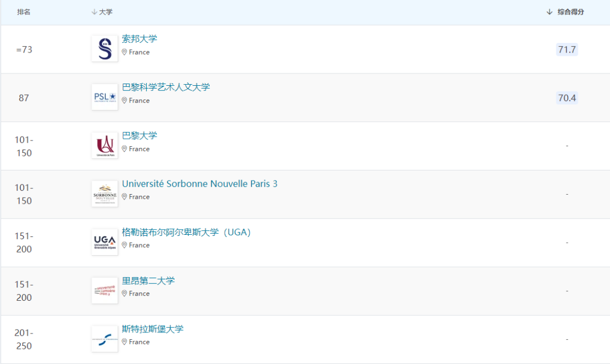Click France text under 格勒诺布尔阿尔卑斯大学
The width and height of the screenshot is (610, 364).
140,245
